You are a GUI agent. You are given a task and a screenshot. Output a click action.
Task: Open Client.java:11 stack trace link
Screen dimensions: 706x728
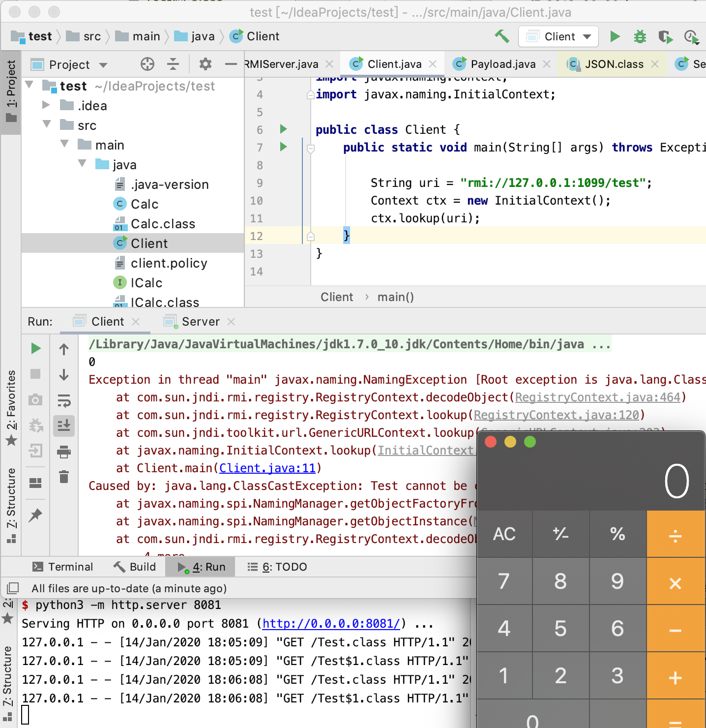coord(267,468)
